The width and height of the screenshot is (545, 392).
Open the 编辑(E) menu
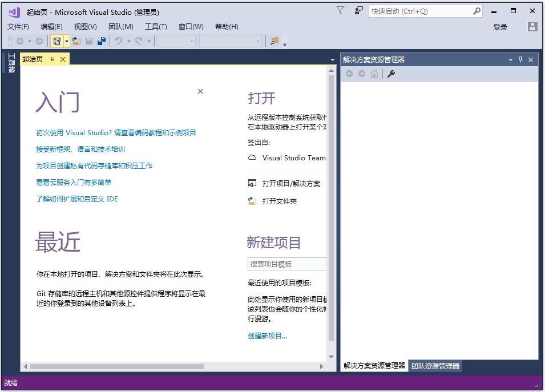pos(51,27)
